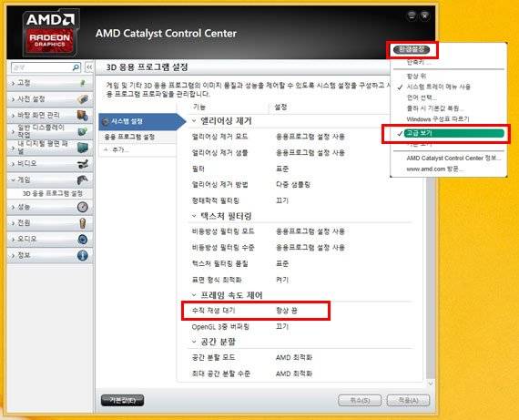Click the magnifier icon in the search box
Viewport: 519px width, 420px height.
(x=76, y=67)
